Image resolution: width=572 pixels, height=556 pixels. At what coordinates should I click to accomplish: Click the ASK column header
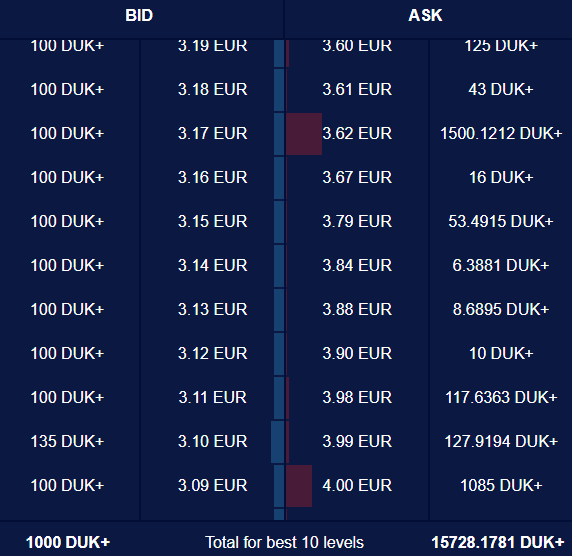click(425, 16)
